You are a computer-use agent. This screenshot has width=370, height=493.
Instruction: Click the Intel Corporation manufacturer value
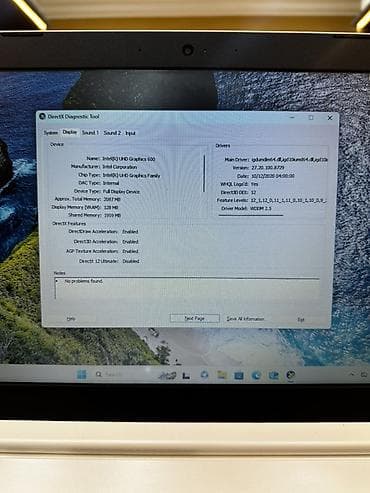click(x=119, y=167)
